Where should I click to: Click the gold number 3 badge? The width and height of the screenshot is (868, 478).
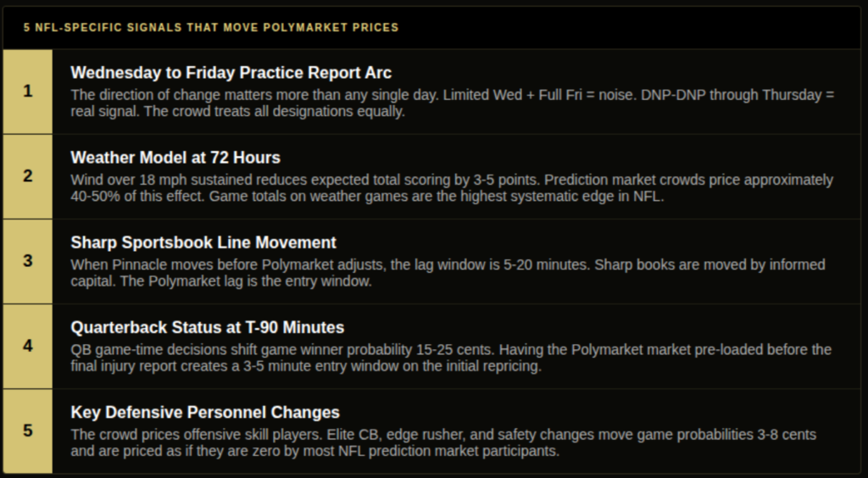point(28,261)
